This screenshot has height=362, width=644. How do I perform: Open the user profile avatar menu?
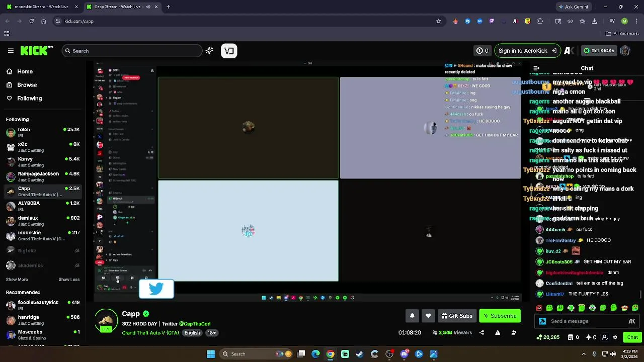coord(625,51)
